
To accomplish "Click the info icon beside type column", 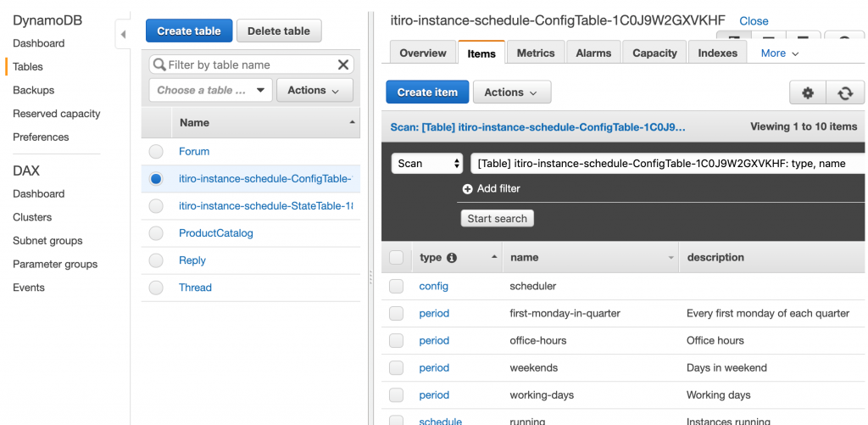I will (x=452, y=258).
